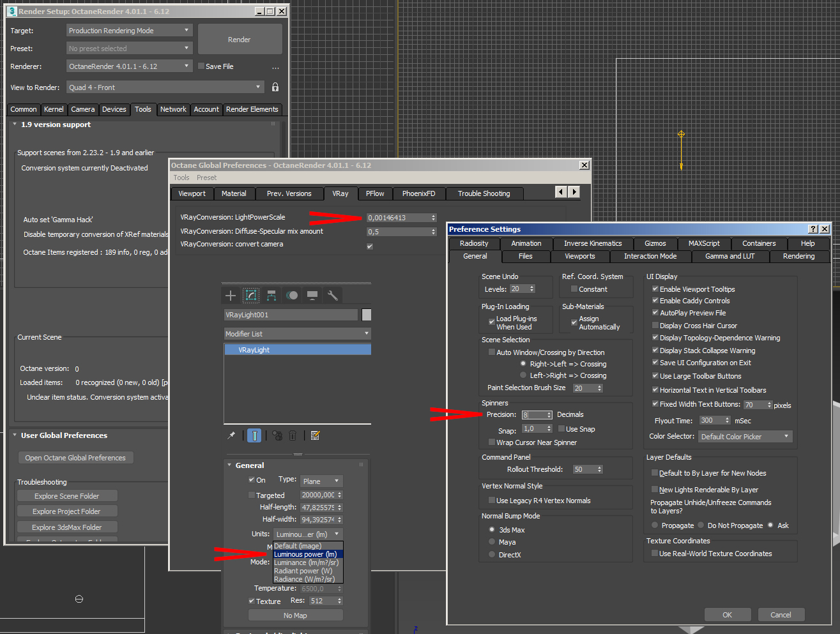Open the Preset menu in Octane Preferences
Screen dimensions: 840x634
tap(206, 177)
